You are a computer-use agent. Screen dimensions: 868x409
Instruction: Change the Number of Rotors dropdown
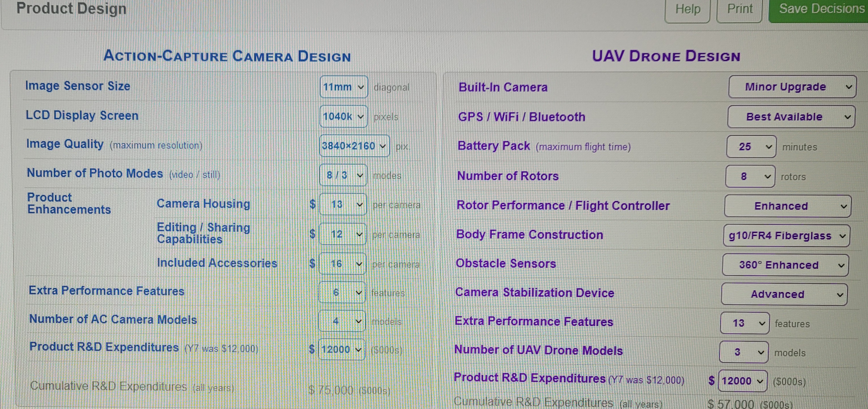(750, 177)
